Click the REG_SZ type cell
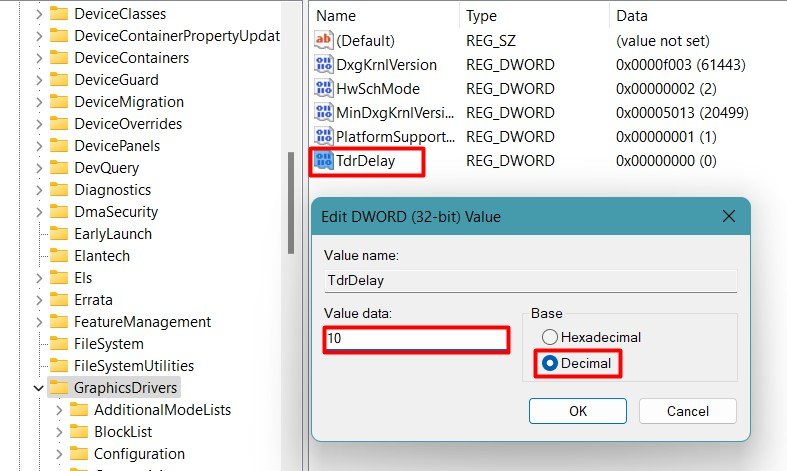This screenshot has height=471, width=787. click(490, 41)
